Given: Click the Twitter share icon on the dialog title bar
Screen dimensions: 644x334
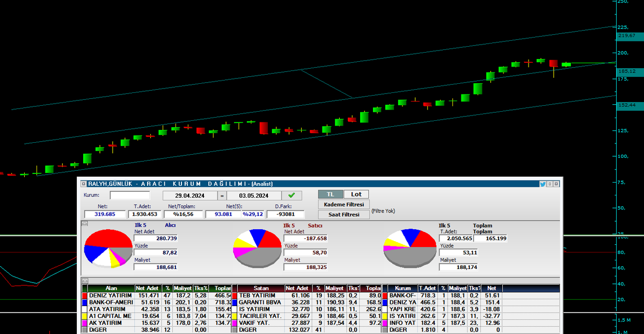Looking at the screenshot, I should point(543,184).
